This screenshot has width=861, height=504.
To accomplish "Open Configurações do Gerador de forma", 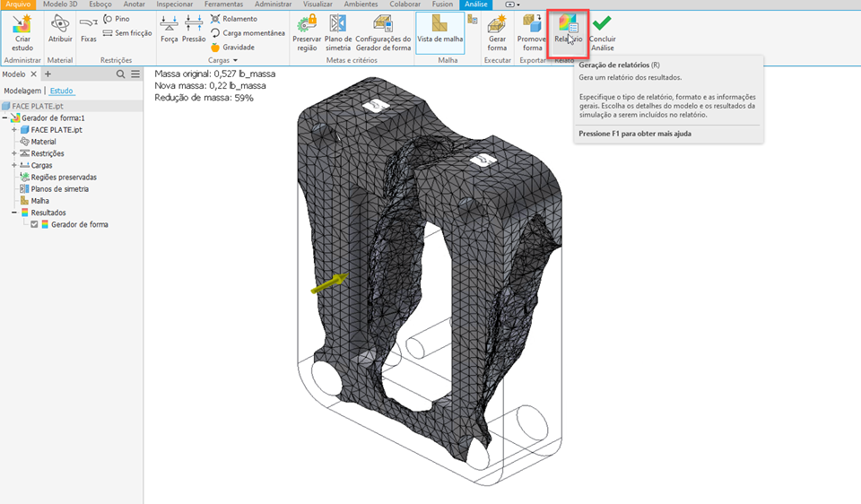I will [x=383, y=33].
